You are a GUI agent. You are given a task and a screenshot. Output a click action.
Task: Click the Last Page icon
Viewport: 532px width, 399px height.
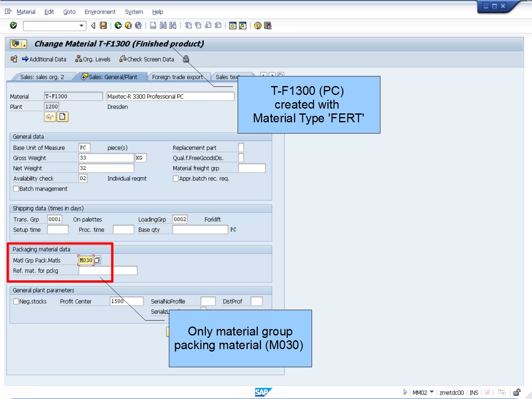218,25
